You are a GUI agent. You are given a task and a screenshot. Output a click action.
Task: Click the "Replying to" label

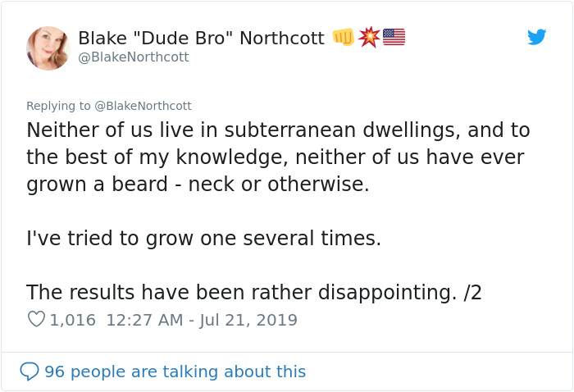[59, 106]
